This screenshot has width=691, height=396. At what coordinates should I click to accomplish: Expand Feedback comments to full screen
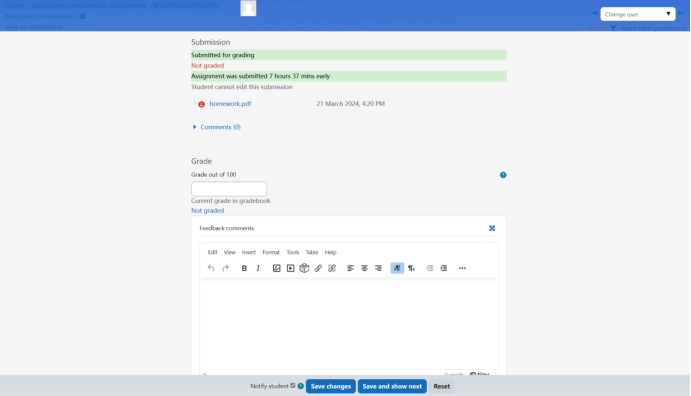point(492,228)
